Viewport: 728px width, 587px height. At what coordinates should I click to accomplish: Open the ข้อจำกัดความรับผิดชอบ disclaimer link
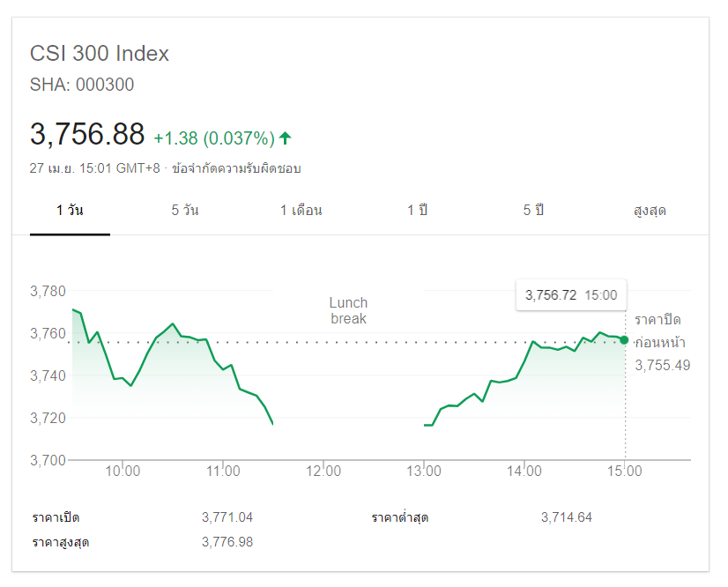[x=236, y=168]
